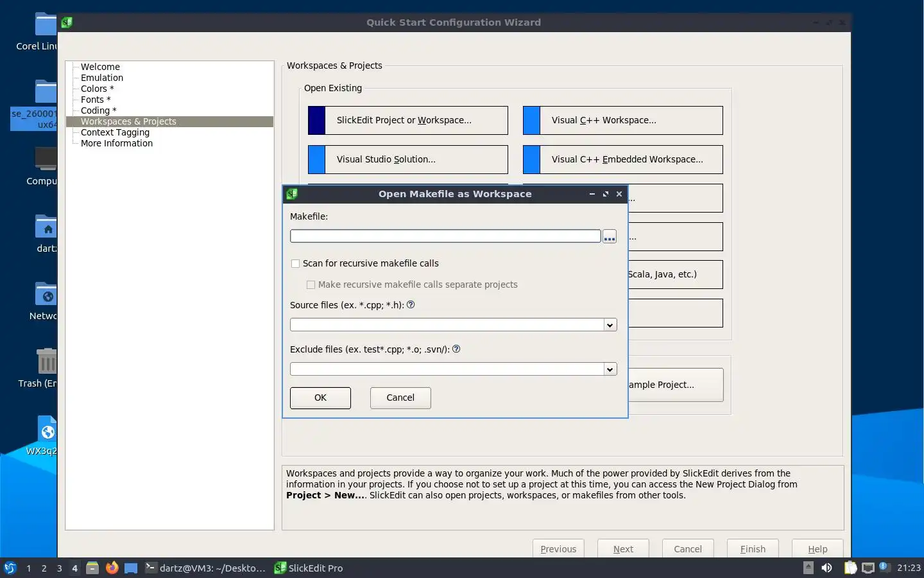Image resolution: width=924 pixels, height=578 pixels.
Task: Select Welcome in the wizard tree
Action: (x=100, y=67)
